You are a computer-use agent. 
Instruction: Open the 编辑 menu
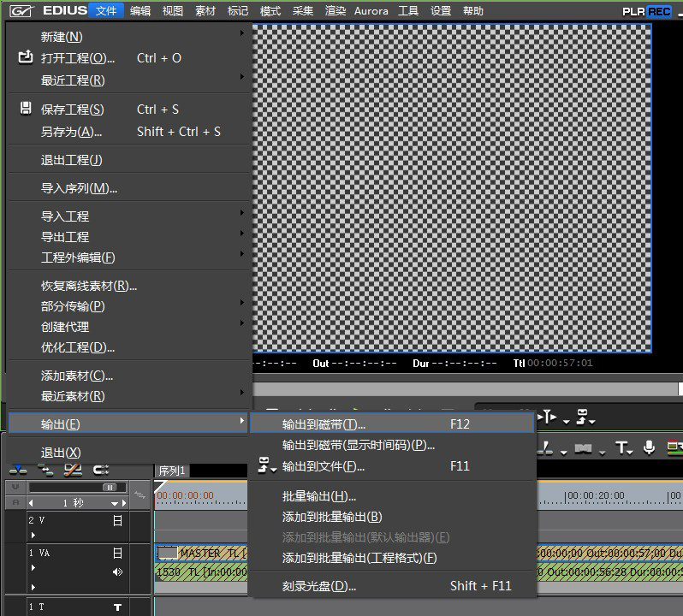click(x=140, y=10)
